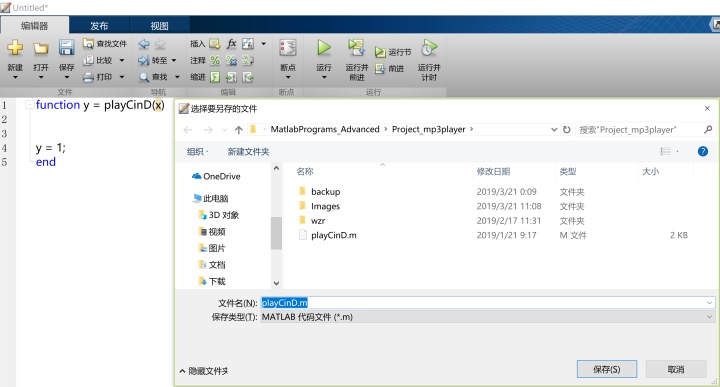The width and height of the screenshot is (720, 387).
Task: Collapse the function code fold marker
Action: (x=29, y=105)
